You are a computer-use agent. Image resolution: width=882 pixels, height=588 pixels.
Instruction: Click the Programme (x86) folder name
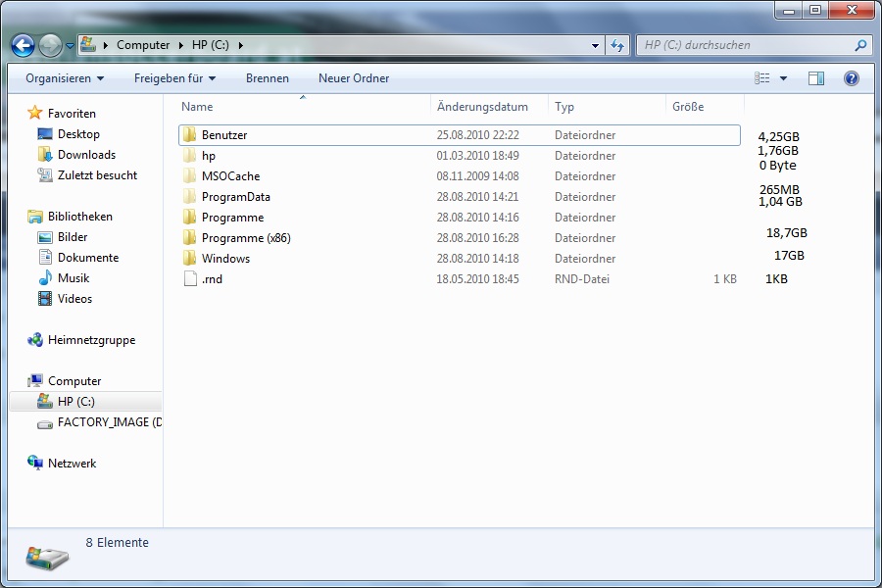[246, 238]
